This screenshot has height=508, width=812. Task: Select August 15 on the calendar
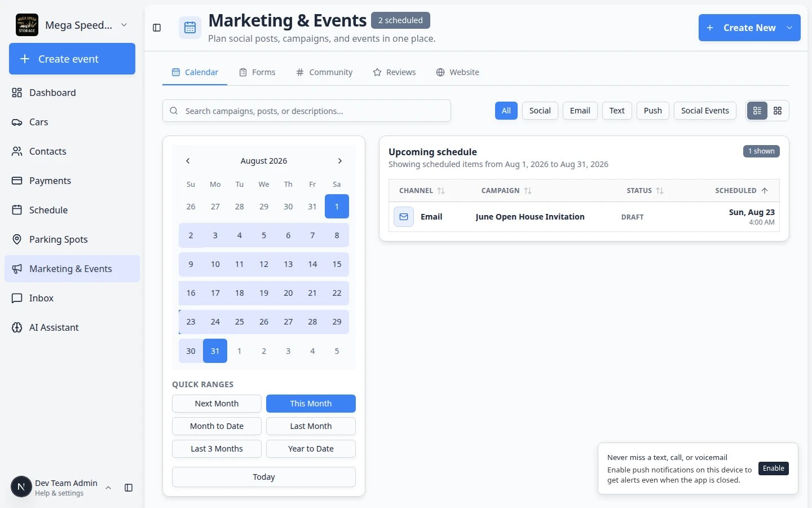pos(337,264)
